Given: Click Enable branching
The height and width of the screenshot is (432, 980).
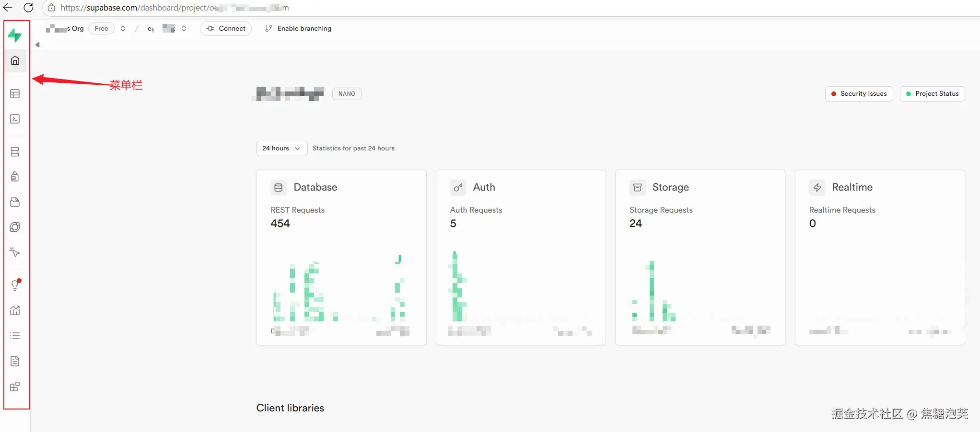Looking at the screenshot, I should coord(298,29).
